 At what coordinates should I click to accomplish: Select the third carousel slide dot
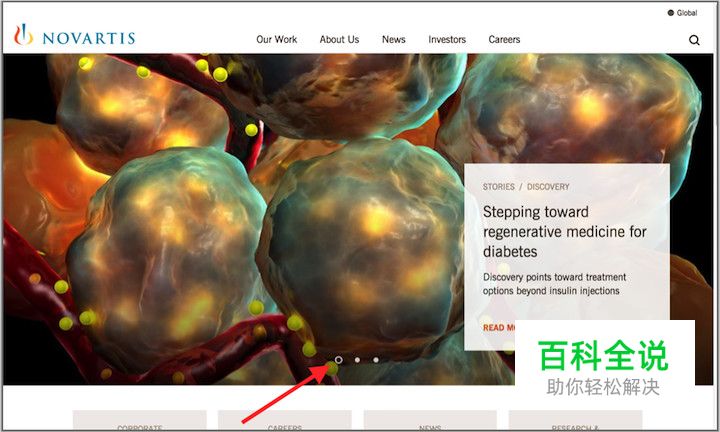pyautogui.click(x=376, y=360)
